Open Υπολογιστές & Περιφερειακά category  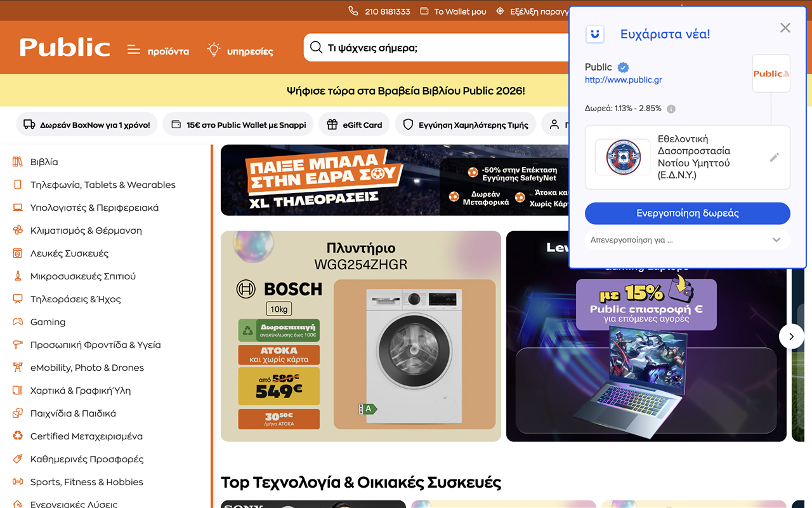95,208
